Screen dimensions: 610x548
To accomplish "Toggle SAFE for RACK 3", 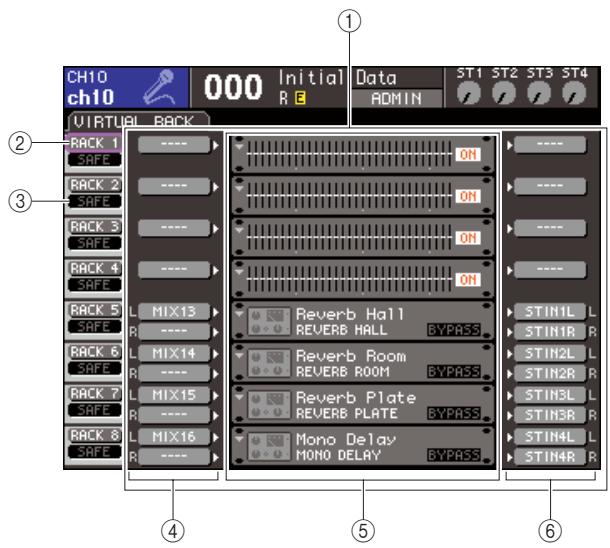I will tap(94, 243).
